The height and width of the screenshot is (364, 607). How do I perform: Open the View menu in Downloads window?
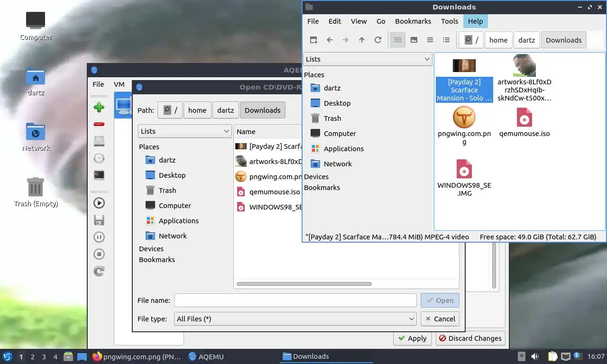coord(359,21)
